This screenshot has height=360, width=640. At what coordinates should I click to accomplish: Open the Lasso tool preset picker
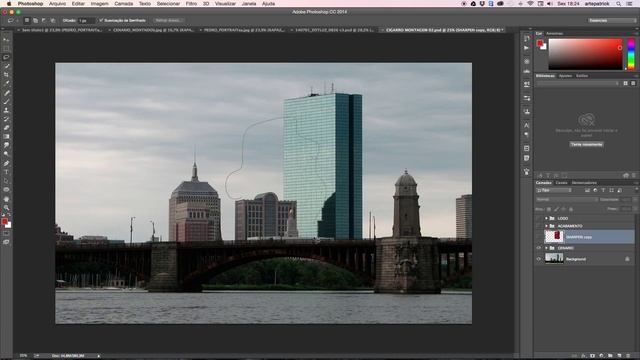tap(11, 20)
